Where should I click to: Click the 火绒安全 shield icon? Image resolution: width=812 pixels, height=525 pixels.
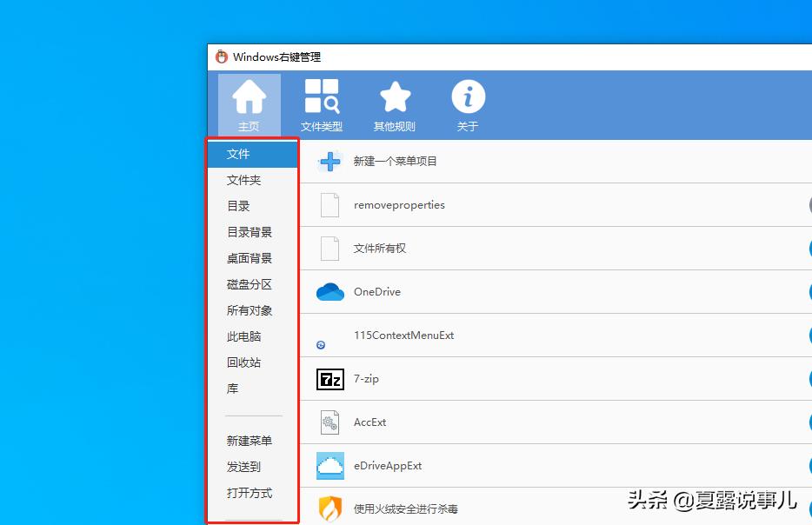(329, 508)
